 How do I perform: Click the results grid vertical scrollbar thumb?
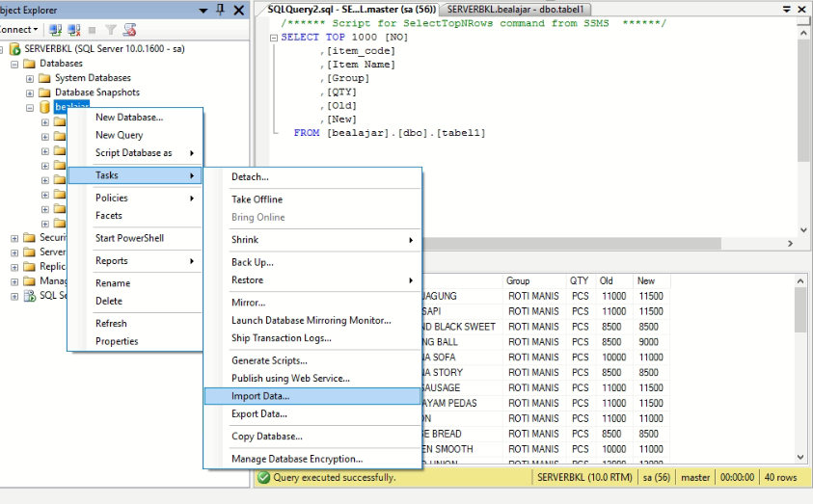click(x=800, y=309)
